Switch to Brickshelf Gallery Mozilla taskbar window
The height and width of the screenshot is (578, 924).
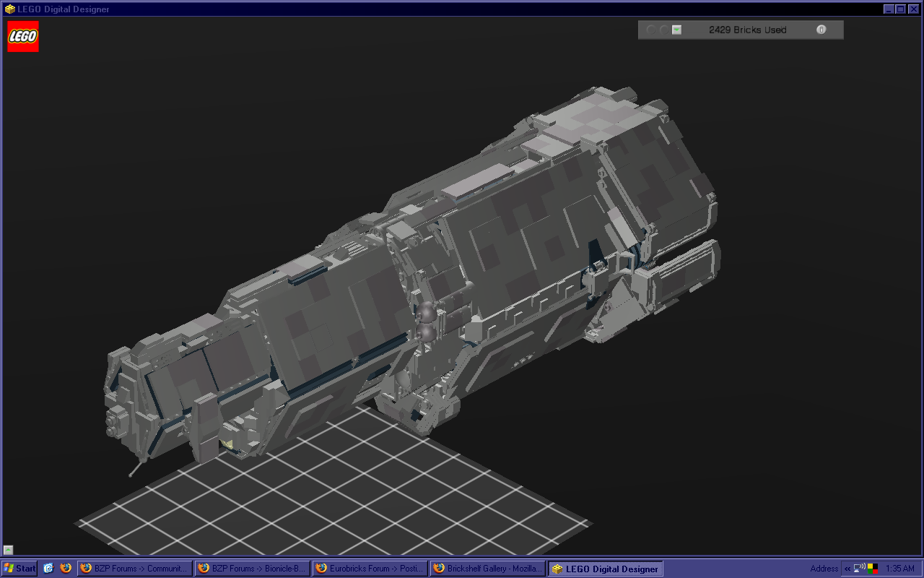coord(488,569)
